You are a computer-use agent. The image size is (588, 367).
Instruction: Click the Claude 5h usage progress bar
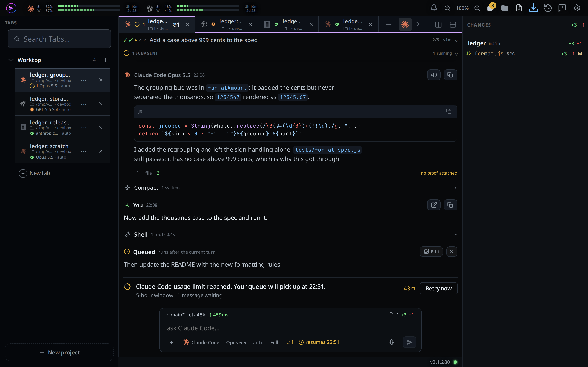point(89,6)
